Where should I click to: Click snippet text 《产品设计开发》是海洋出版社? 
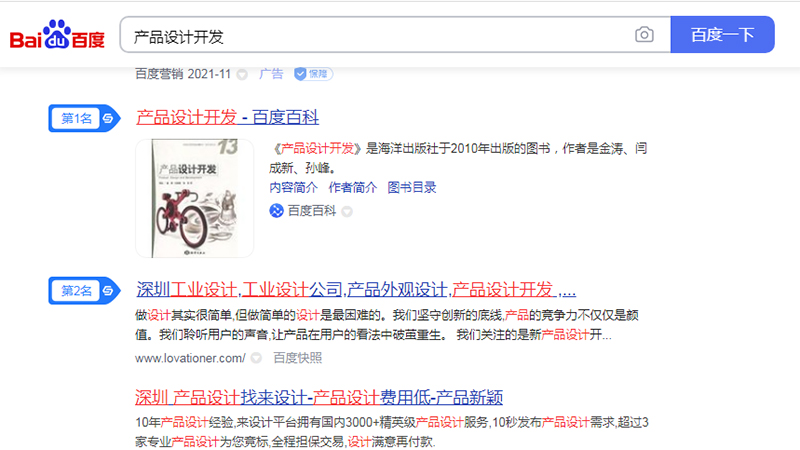coord(458,158)
